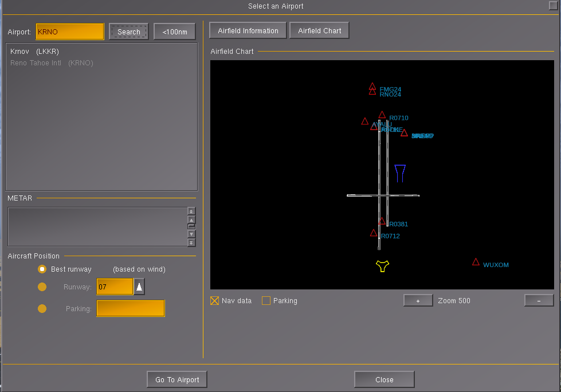Click the red triangle beside overlapping blue labels
This screenshot has height=392, width=561.
point(405,133)
